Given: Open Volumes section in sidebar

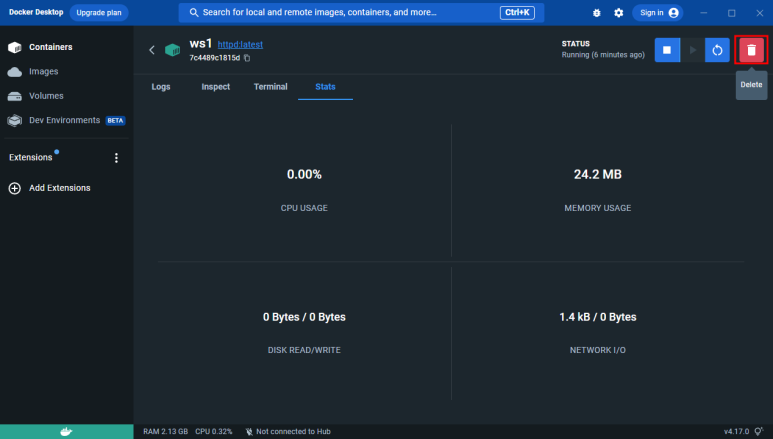Looking at the screenshot, I should point(46,96).
